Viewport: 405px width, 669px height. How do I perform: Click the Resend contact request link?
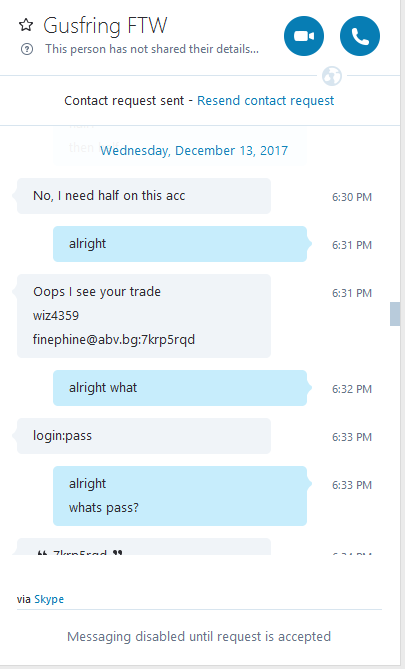tap(265, 101)
